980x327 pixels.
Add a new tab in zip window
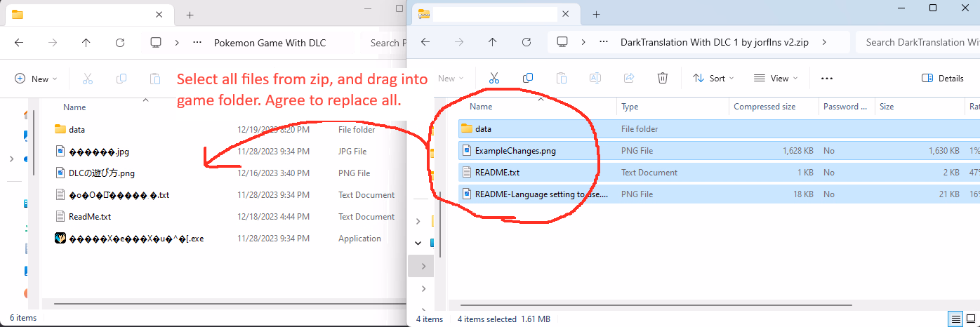coord(596,14)
